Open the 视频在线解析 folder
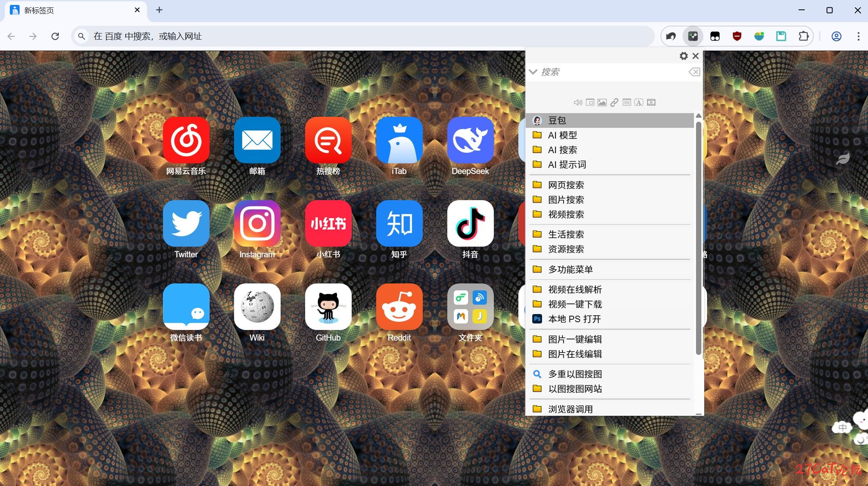The width and height of the screenshot is (868, 486). (610, 290)
